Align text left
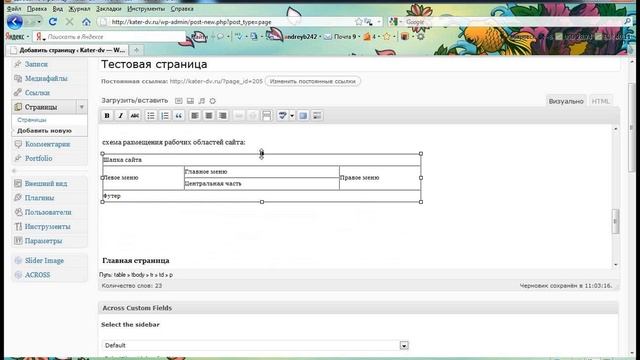 195,116
